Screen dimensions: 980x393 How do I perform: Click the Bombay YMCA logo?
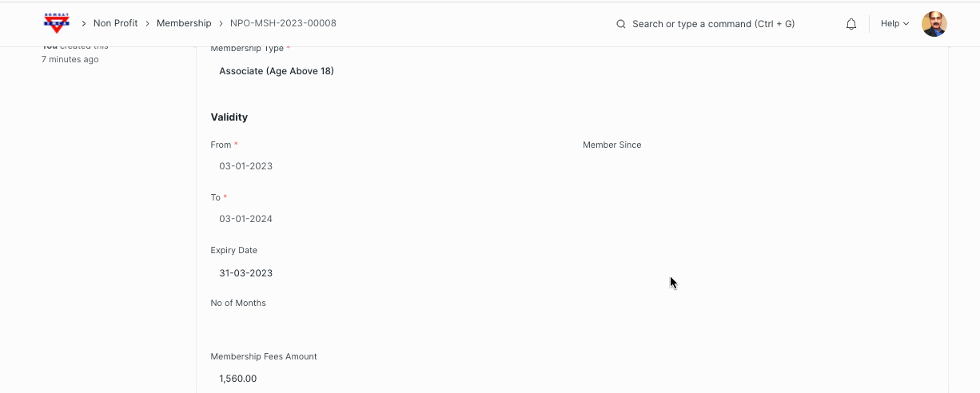[x=57, y=23]
